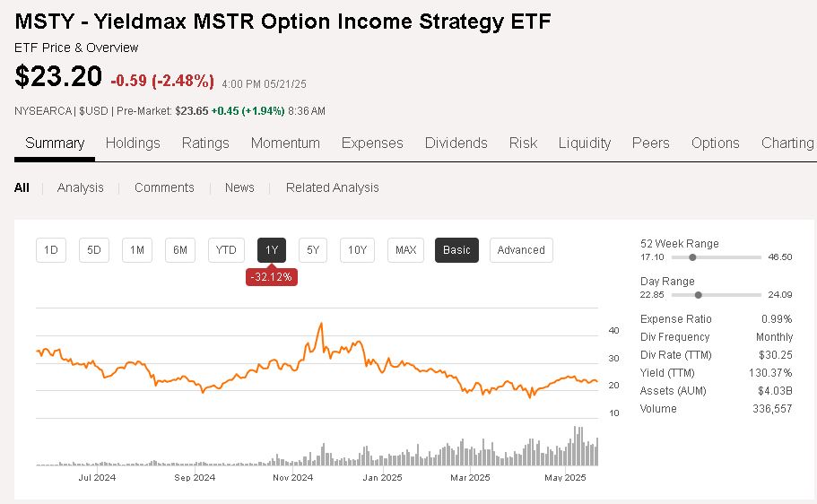Click the Yield (TTM) 130.37% value

point(770,373)
